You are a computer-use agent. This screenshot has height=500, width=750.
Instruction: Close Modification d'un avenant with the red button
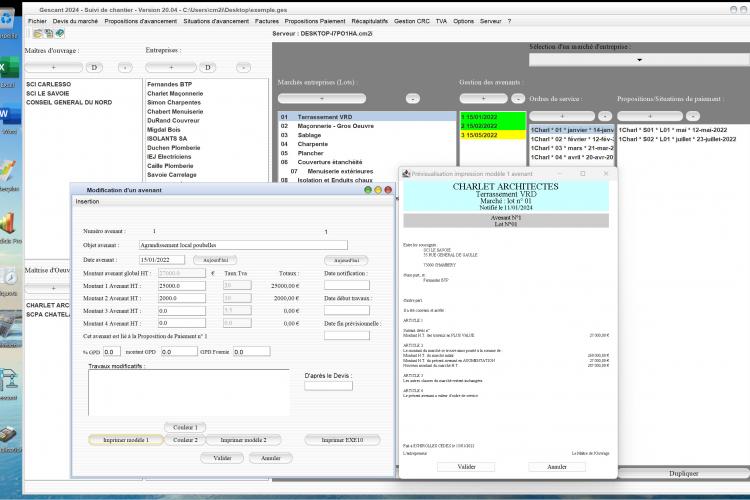pos(388,190)
